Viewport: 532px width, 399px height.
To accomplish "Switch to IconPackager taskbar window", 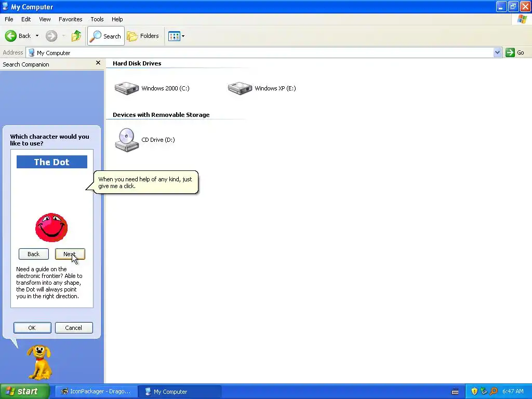I will 96,392.
